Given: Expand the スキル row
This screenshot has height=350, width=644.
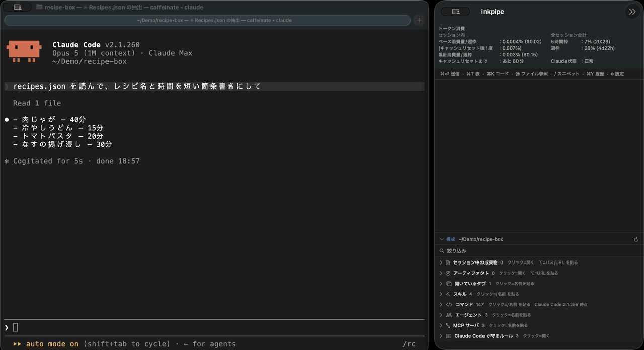Looking at the screenshot, I should [x=441, y=294].
